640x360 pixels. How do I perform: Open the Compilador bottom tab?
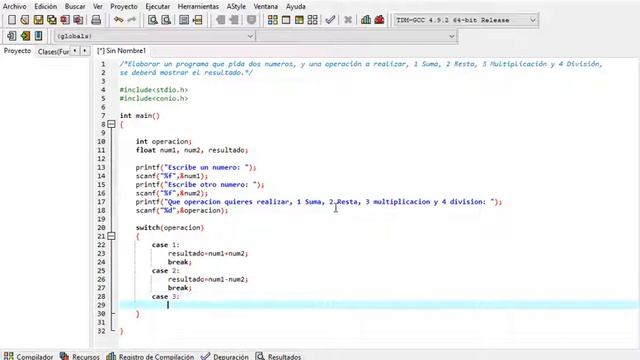tap(29, 356)
